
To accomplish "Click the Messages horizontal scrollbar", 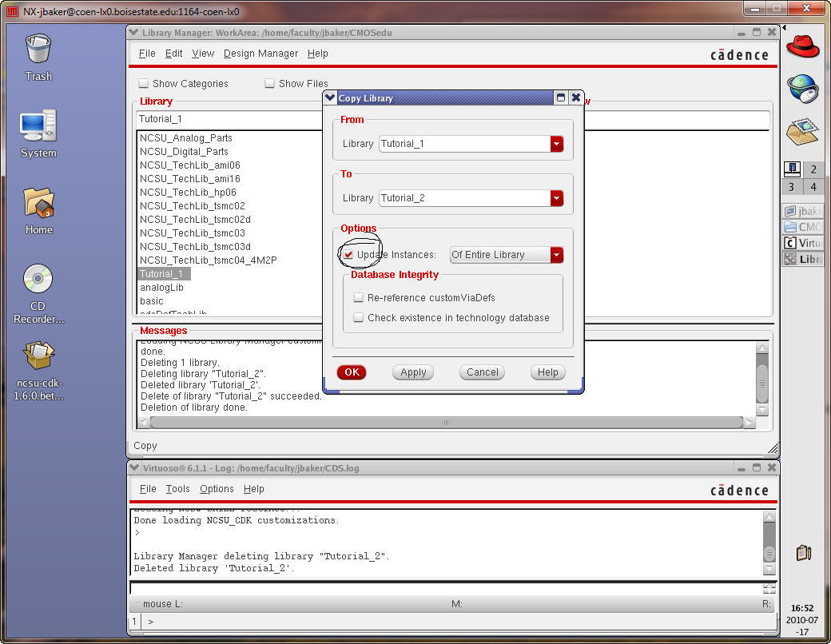I will point(446,423).
